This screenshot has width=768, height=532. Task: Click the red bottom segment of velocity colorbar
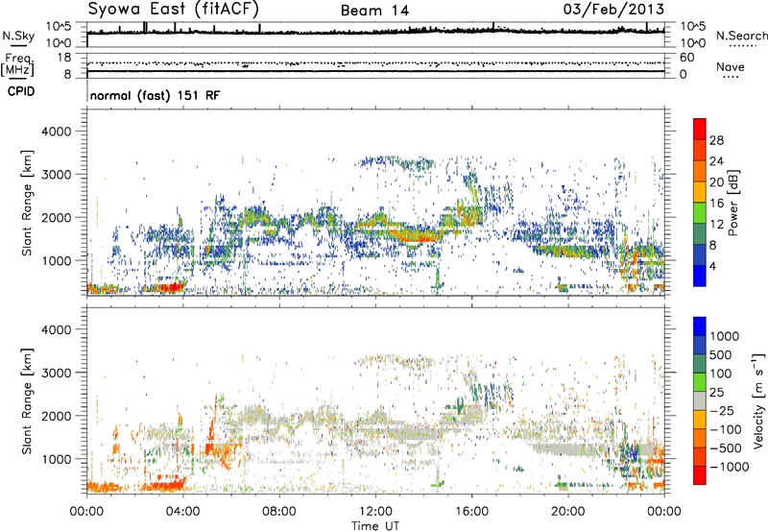click(x=700, y=475)
